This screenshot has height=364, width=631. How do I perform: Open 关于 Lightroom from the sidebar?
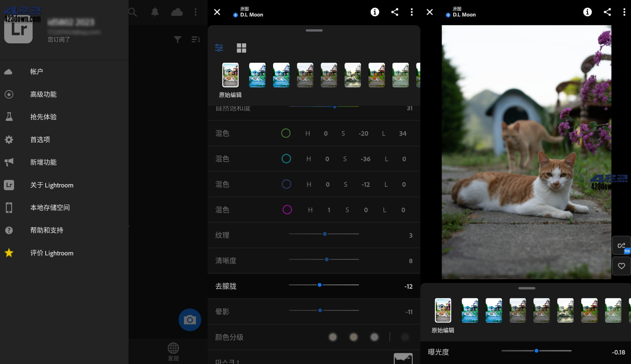52,185
